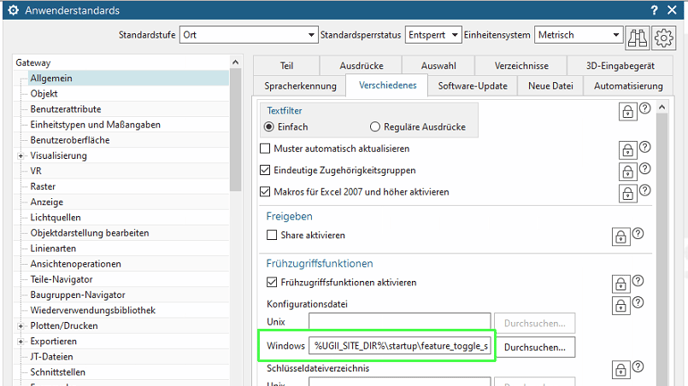Switch to the Software-Update tab
This screenshot has width=688, height=386.
click(473, 86)
